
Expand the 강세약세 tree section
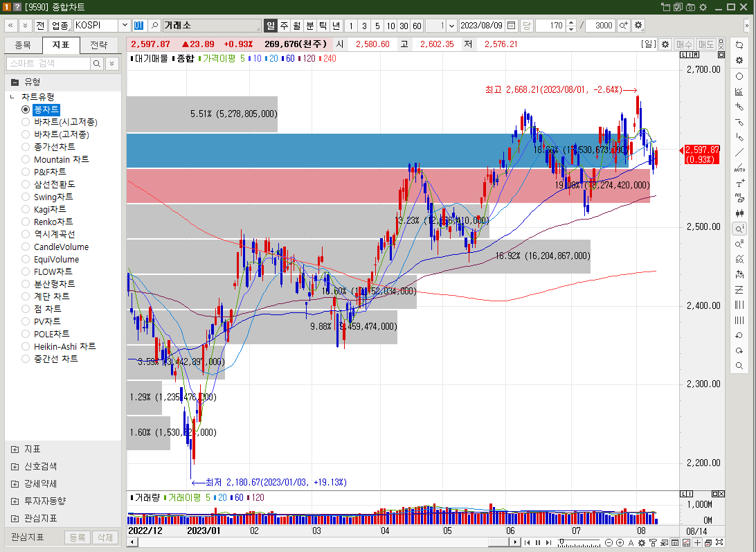click(15, 484)
